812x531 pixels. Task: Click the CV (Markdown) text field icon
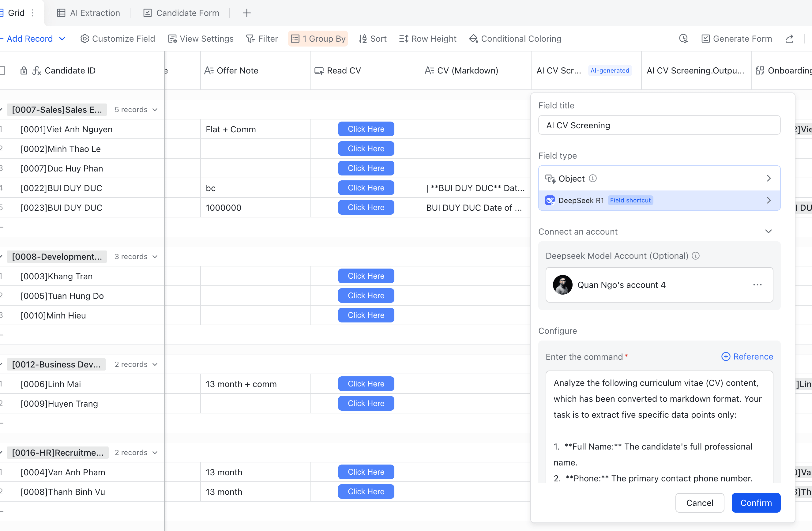[429, 71]
